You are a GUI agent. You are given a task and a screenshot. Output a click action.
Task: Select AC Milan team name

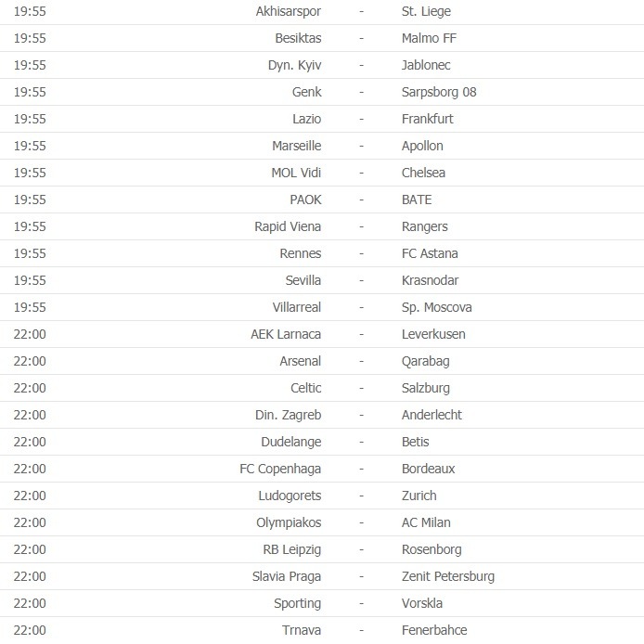pos(426,522)
